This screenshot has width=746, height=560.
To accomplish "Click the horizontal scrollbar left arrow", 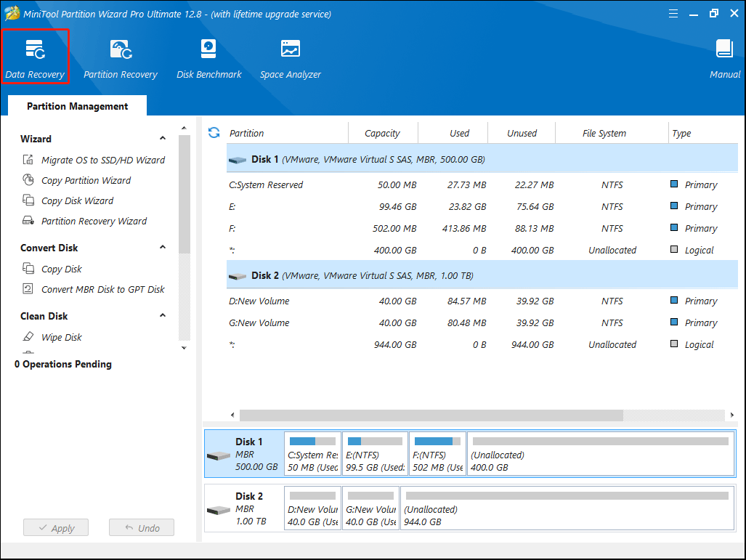I will (x=232, y=415).
